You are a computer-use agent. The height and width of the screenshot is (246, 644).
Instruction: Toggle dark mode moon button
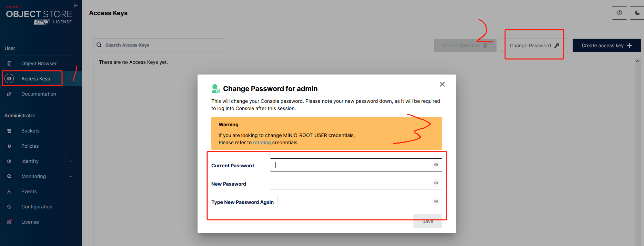click(x=637, y=13)
